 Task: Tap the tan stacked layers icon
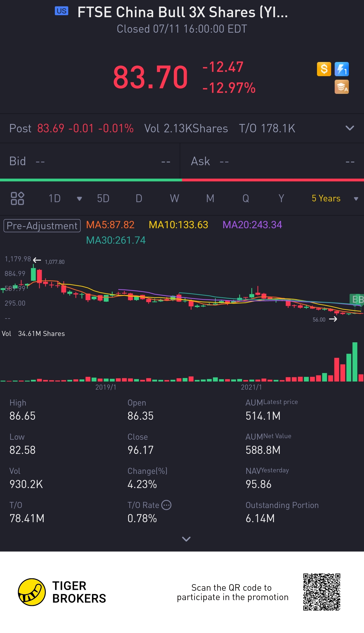tap(342, 87)
